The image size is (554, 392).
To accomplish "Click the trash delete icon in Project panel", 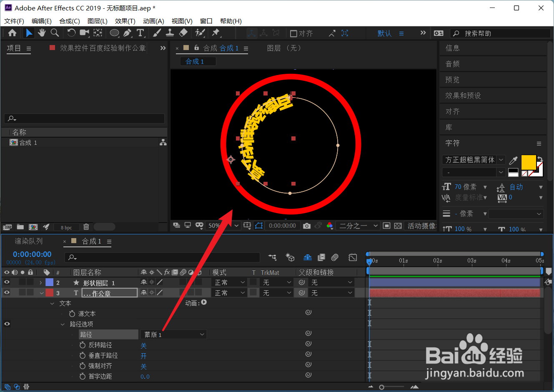I will coord(86,227).
